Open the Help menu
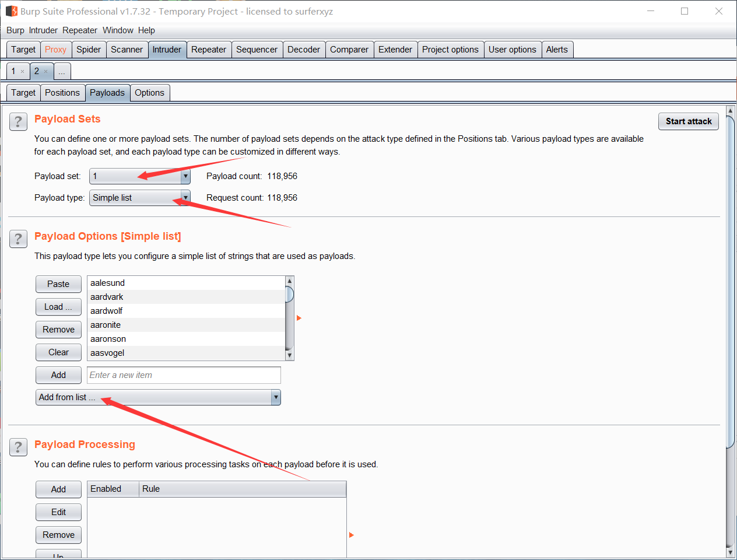 tap(146, 30)
